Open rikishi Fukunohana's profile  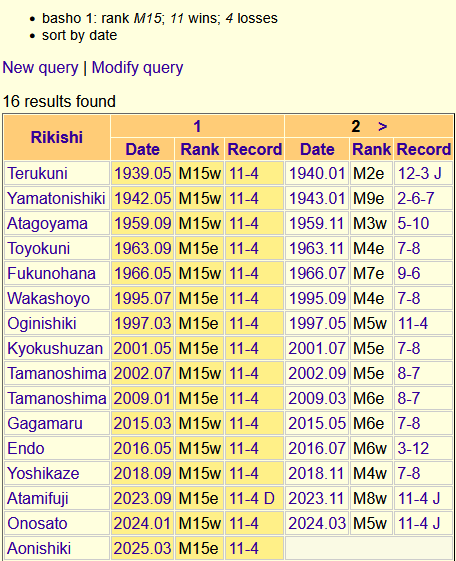pos(52,274)
